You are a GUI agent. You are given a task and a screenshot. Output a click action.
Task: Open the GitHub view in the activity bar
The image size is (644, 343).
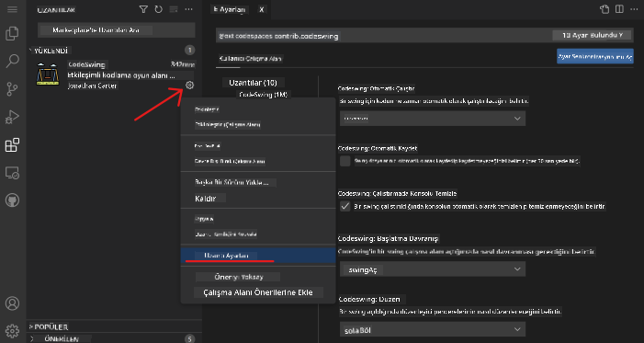[12, 200]
